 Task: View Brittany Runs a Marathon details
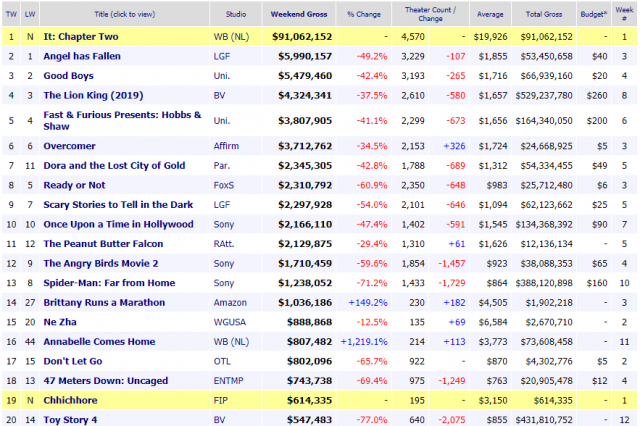104,303
